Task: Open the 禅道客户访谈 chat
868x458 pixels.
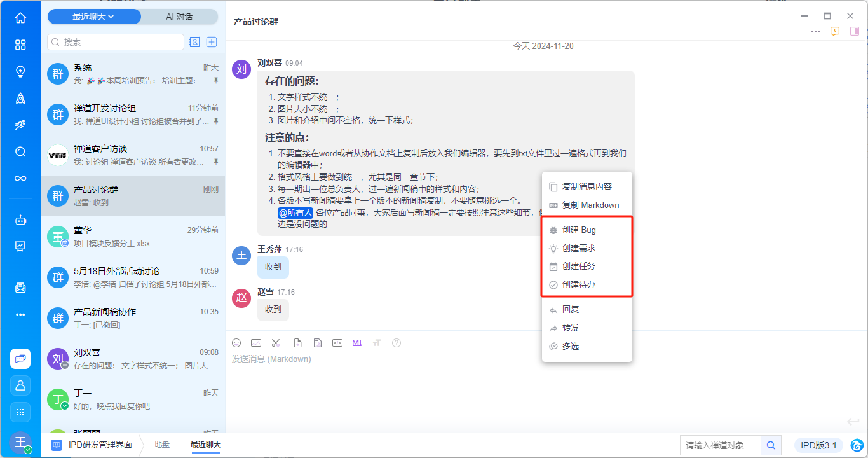Action: (133, 155)
